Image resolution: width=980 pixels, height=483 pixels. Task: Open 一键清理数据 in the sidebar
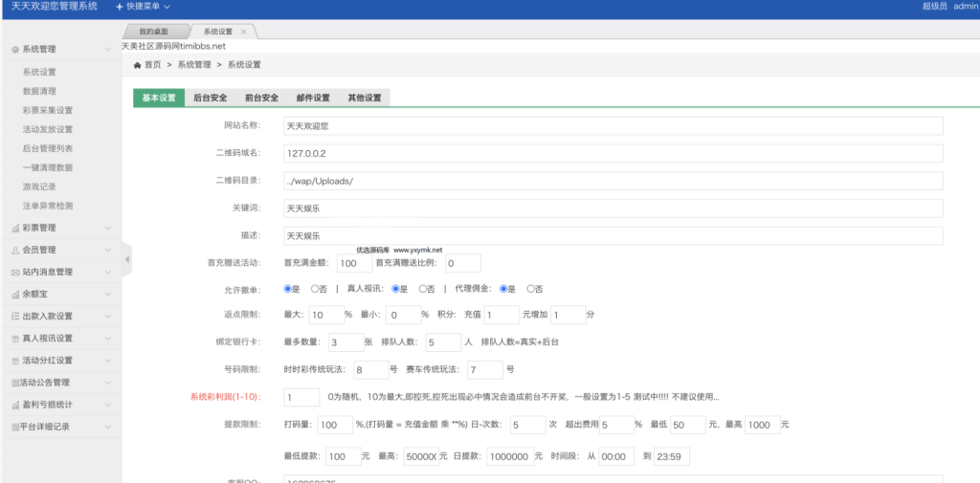[x=48, y=167]
